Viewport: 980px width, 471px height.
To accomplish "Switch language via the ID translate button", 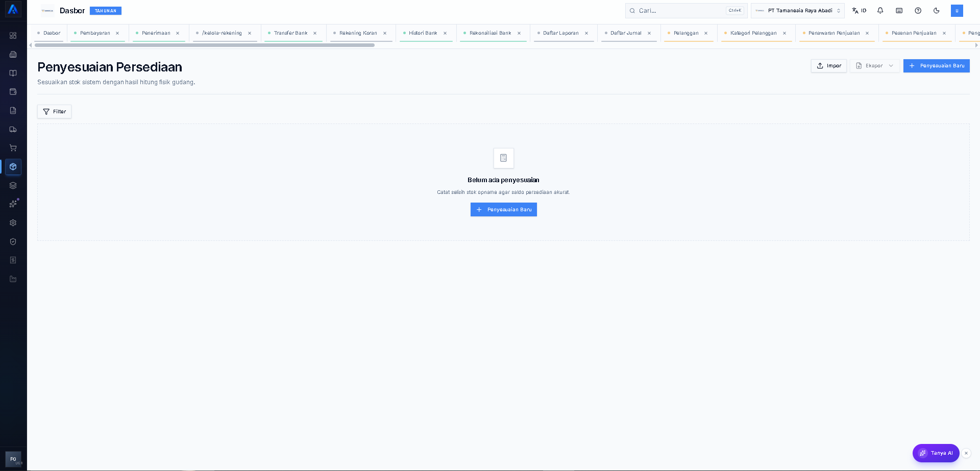I will tap(860, 10).
